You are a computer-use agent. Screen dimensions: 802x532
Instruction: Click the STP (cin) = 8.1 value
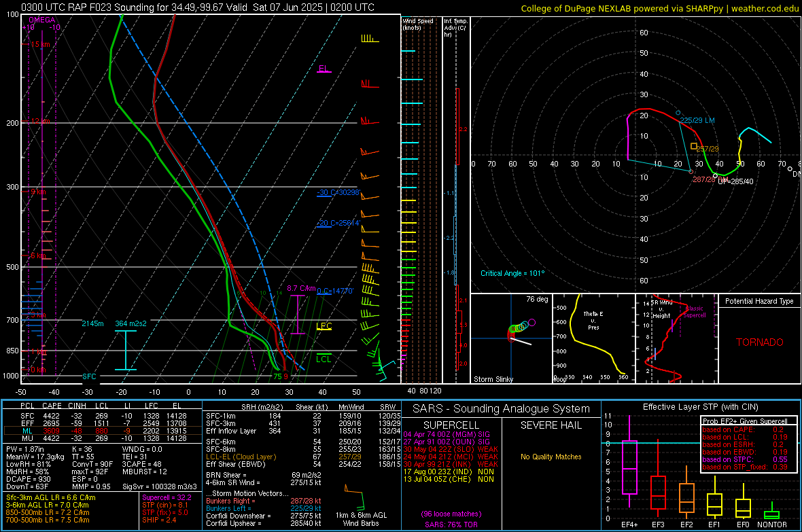165,505
